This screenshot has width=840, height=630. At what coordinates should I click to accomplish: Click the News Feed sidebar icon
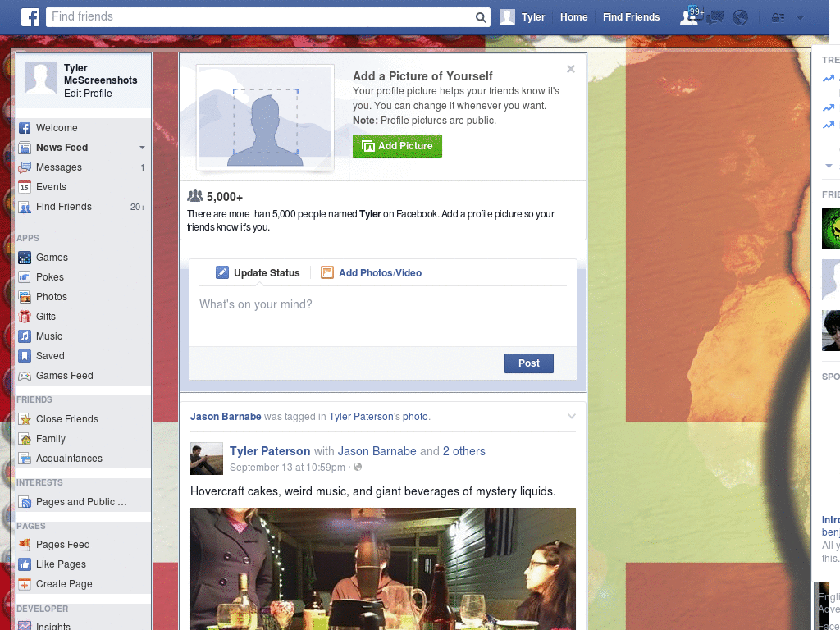click(x=25, y=148)
